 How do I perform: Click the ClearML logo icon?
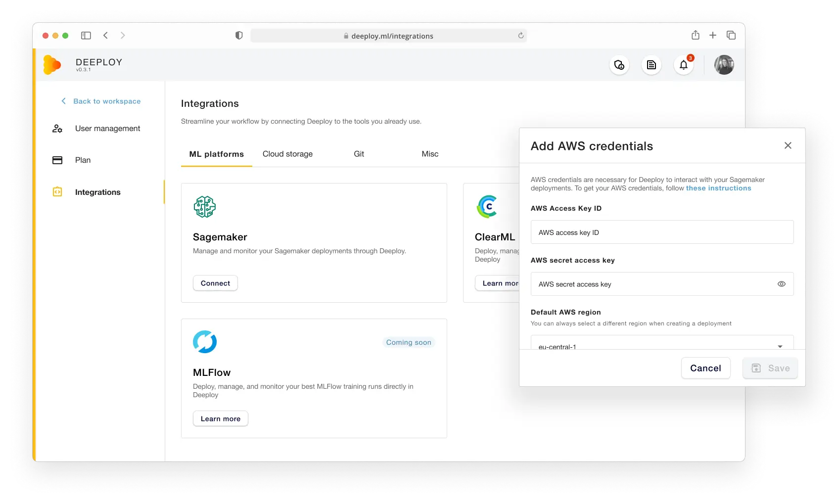(x=487, y=207)
